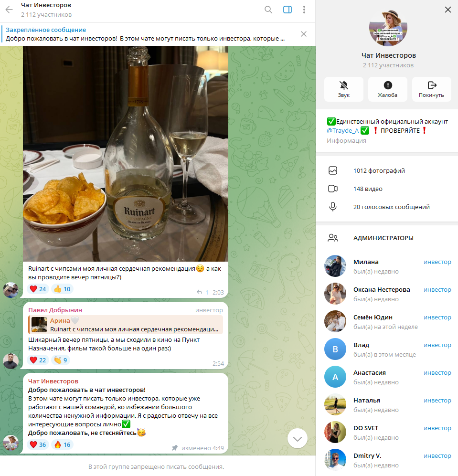The height and width of the screenshot is (476, 458).
Task: Report the group via Жалоба
Action: click(x=387, y=89)
